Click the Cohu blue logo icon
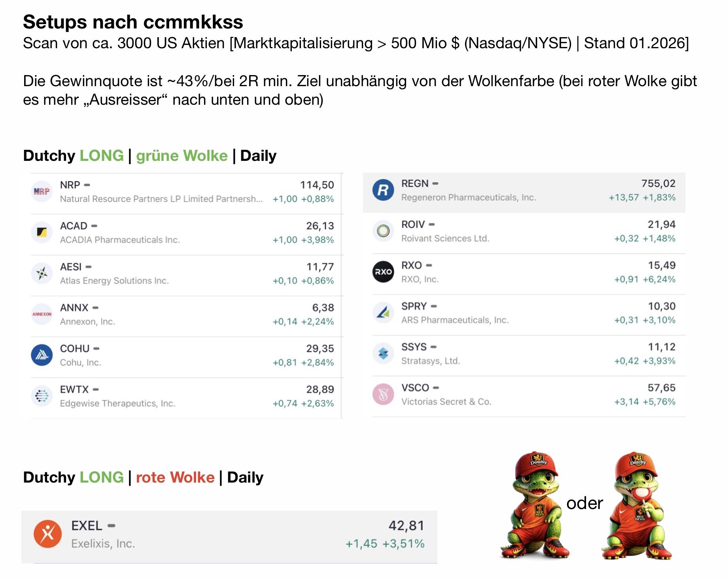The height and width of the screenshot is (579, 728). point(42,355)
